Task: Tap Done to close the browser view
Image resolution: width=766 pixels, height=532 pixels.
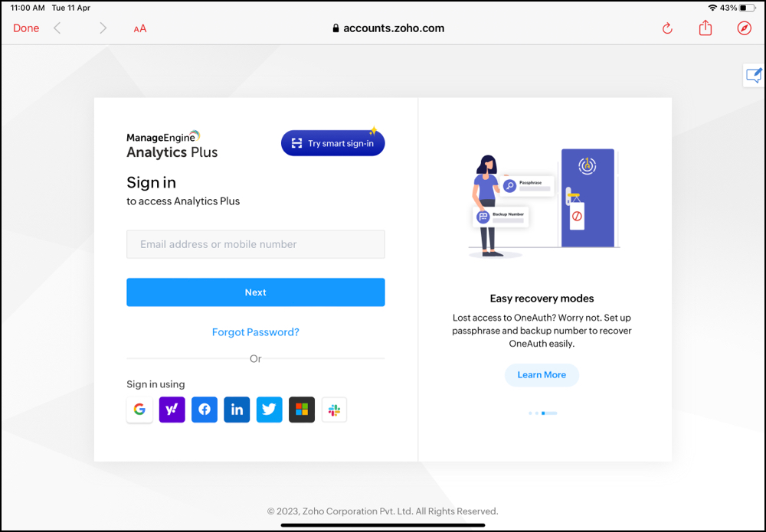Action: tap(26, 28)
